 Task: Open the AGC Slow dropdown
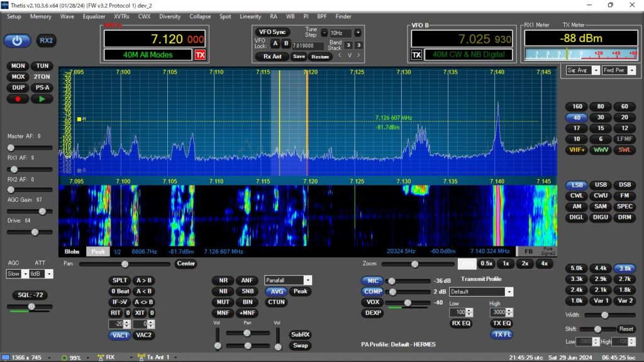pos(25,274)
